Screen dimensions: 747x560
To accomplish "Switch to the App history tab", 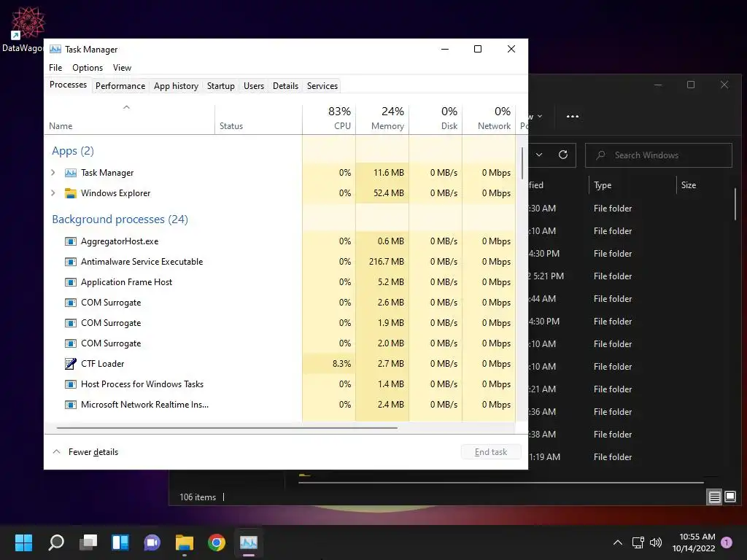I will coord(176,86).
